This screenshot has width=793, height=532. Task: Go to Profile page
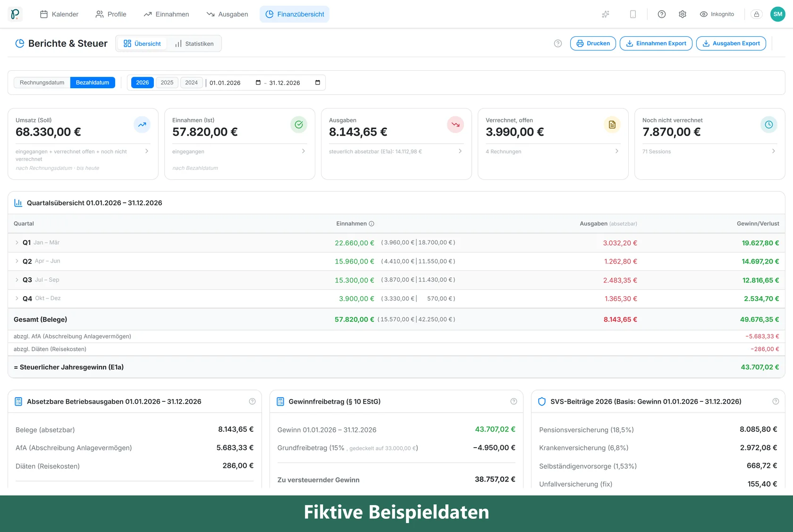click(111, 14)
